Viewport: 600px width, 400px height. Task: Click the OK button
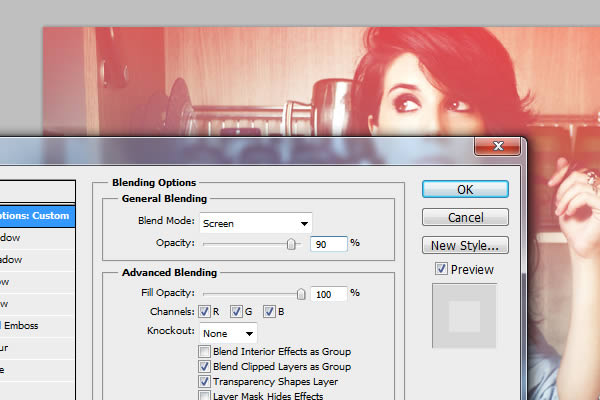pos(464,189)
